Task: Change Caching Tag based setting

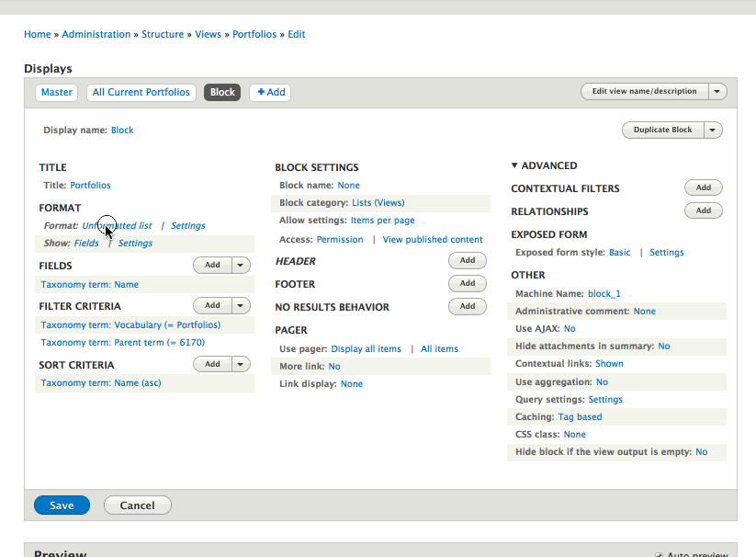Action: (580, 417)
